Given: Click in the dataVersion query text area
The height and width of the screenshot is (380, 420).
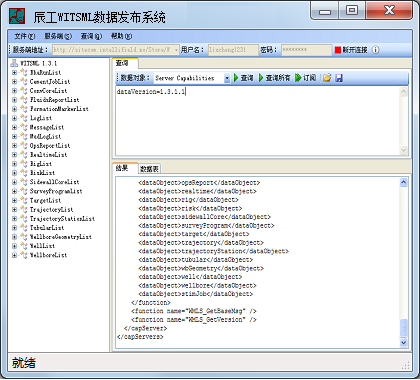Looking at the screenshot, I should (257, 121).
